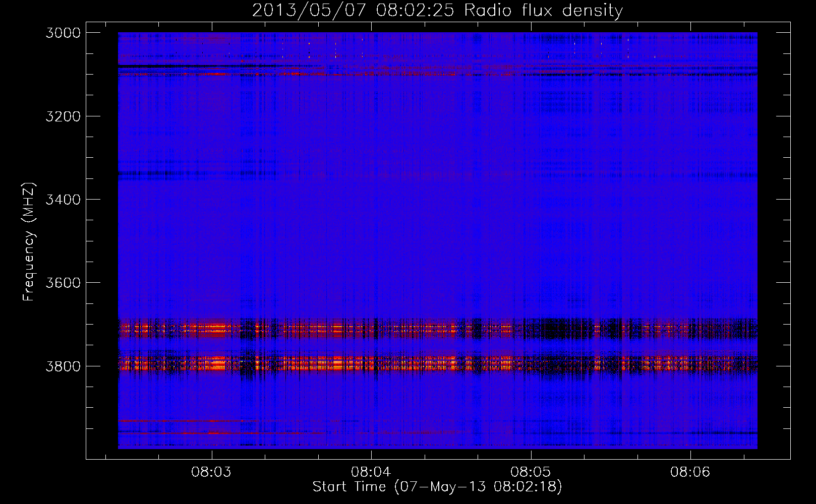The width and height of the screenshot is (816, 504).
Task: Click the 3200 frequency axis label
Action: [63, 116]
